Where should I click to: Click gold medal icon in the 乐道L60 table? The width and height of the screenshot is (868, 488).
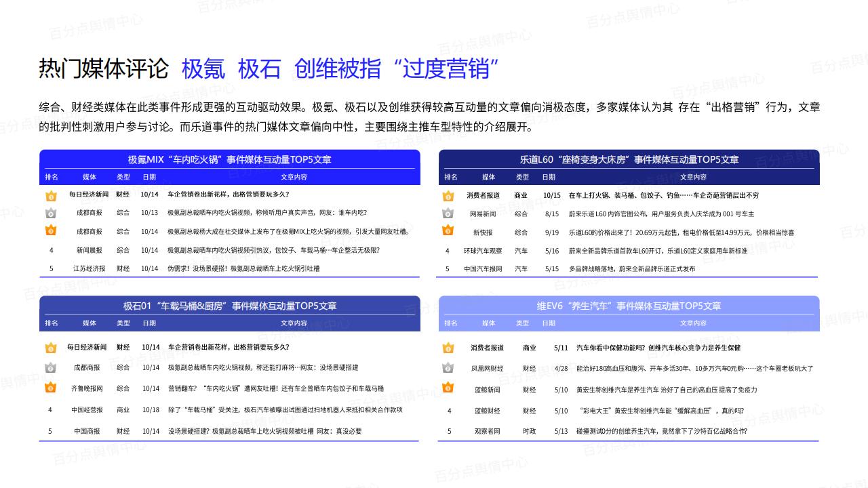(448, 196)
